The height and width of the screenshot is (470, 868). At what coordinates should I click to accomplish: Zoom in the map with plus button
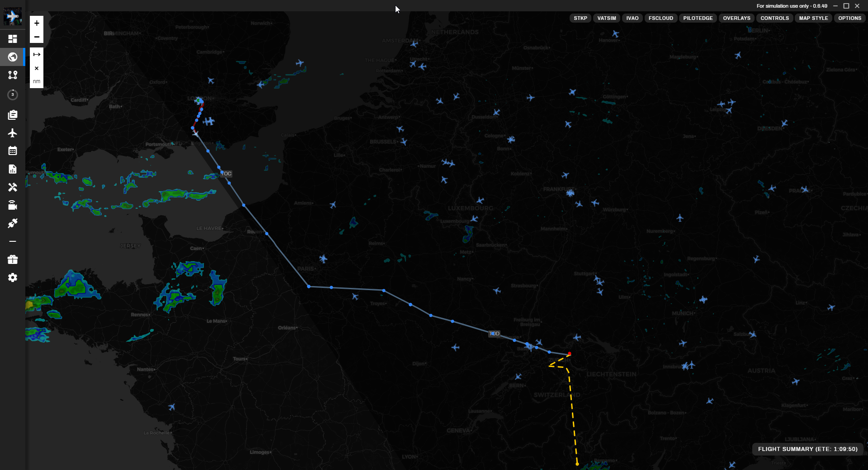[37, 23]
